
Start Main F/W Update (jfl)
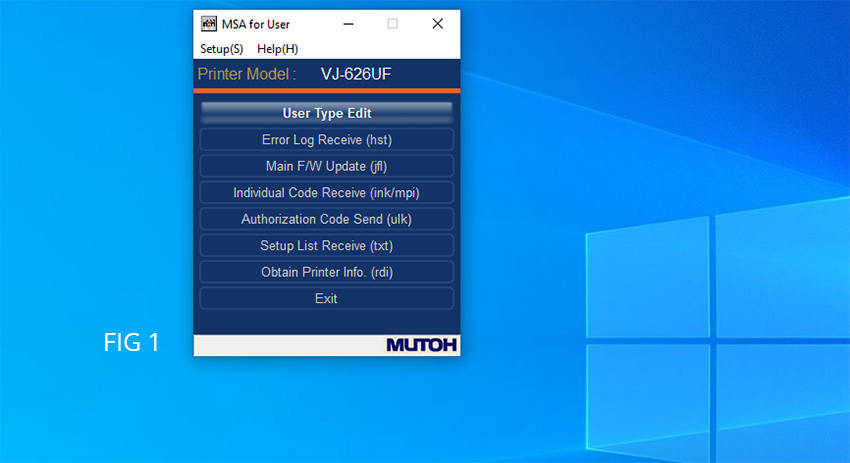pos(326,166)
